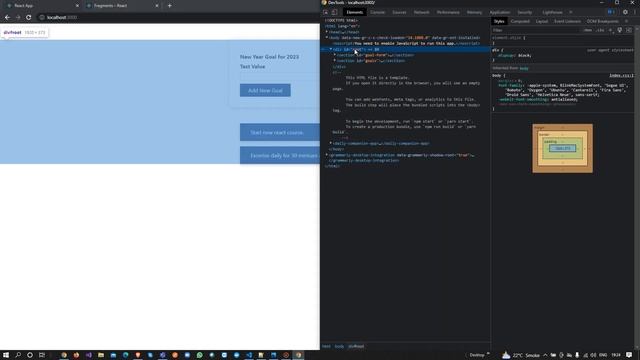The image size is (640, 360).
Task: Activate the element inspector picker icon
Action: coord(326,12)
